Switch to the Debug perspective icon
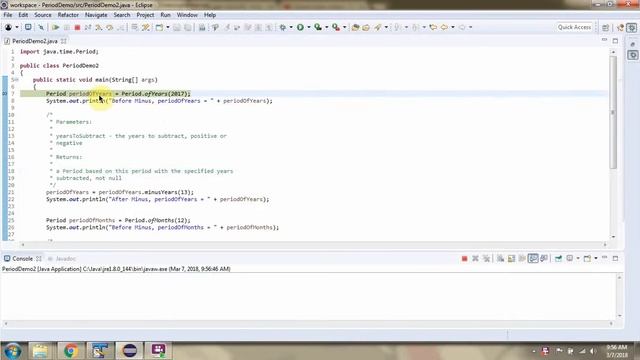Screen dimensions: 640x360 (632, 27)
